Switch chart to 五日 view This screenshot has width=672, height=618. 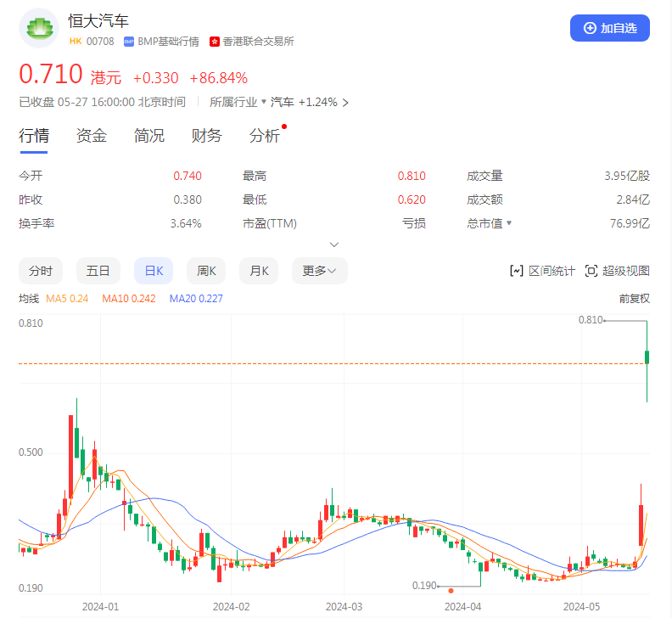(98, 271)
